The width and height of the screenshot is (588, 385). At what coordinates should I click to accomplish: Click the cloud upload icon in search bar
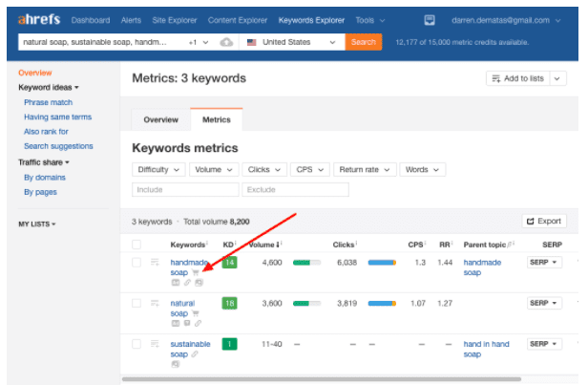[225, 42]
